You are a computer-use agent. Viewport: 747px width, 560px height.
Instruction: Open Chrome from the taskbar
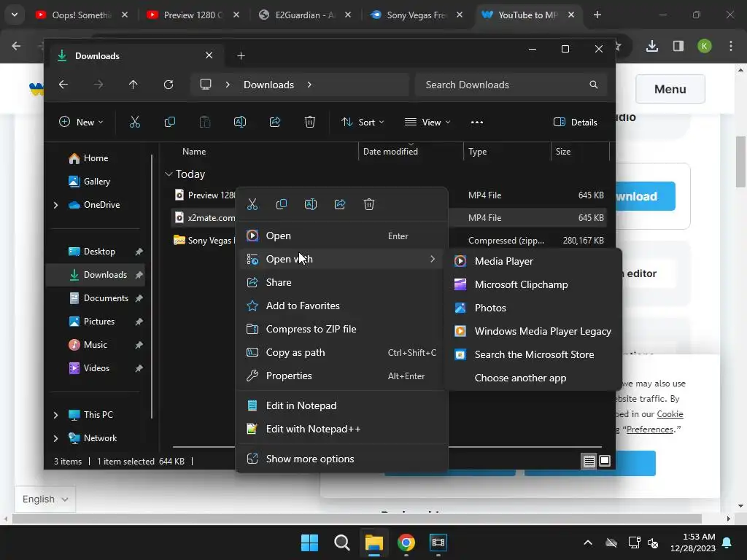pos(406,542)
